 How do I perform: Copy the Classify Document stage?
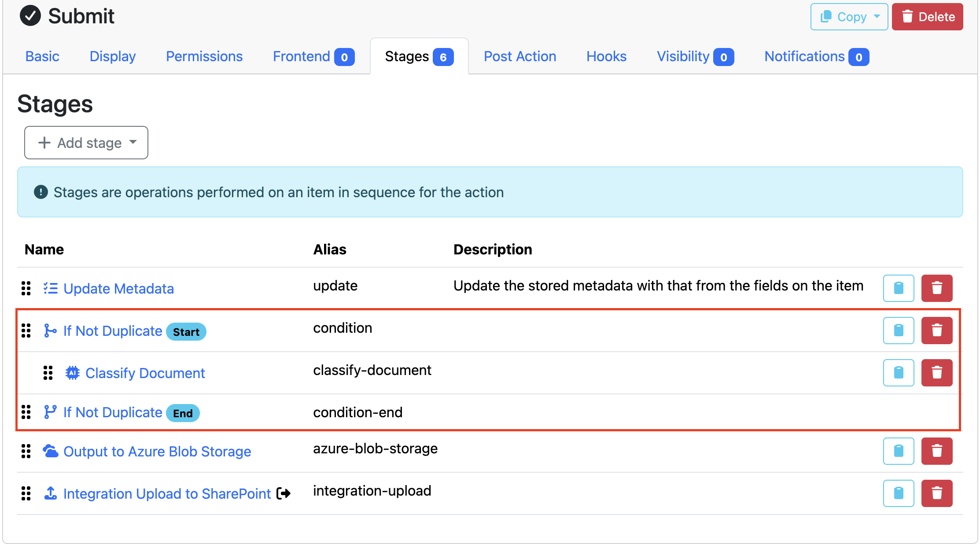click(898, 373)
